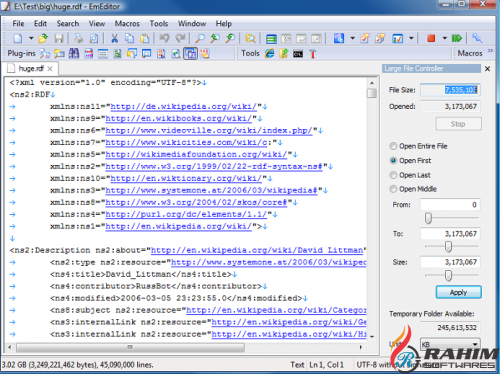Click the horizontal scrollbar thumb

point(130,347)
